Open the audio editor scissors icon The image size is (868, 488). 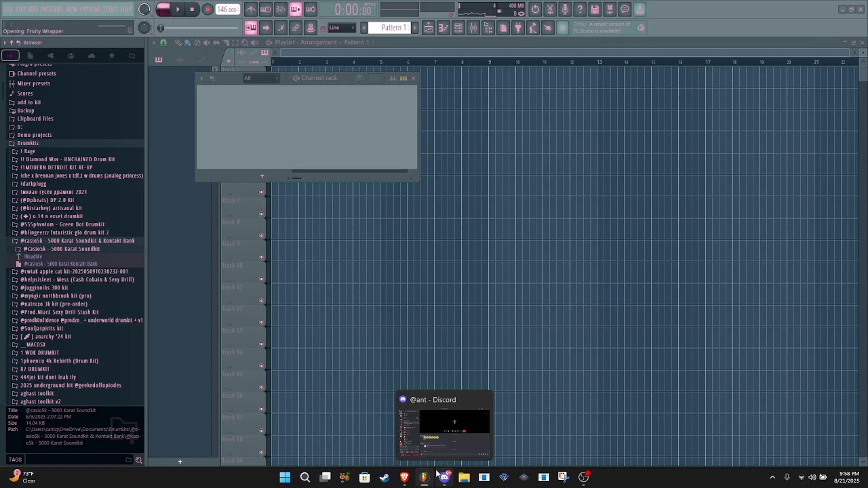tap(551, 9)
